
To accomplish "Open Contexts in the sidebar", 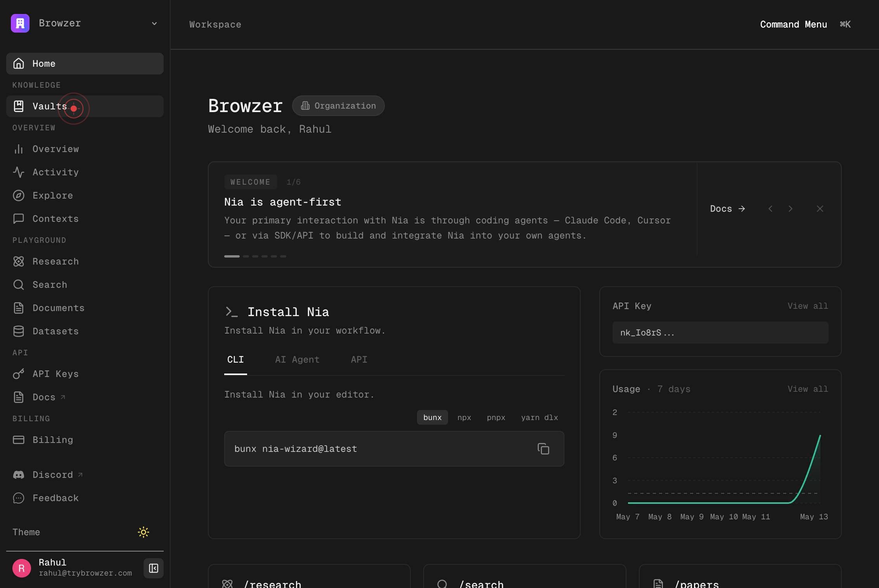I will point(85,219).
